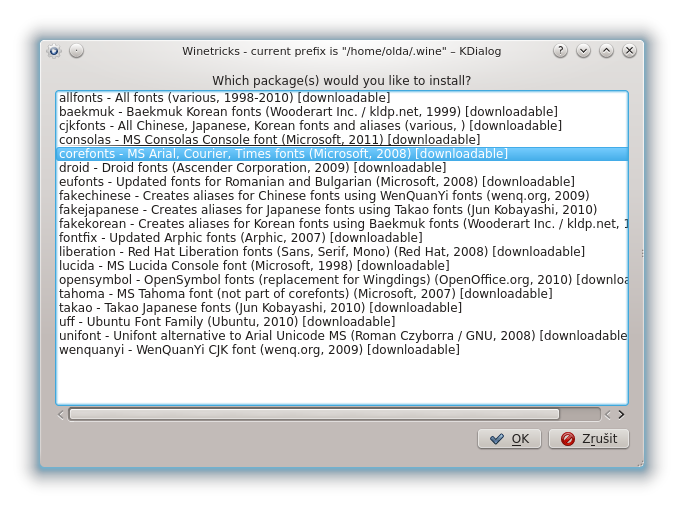
Task: Select baekmuk Korean fonts entry
Action: 342,112
